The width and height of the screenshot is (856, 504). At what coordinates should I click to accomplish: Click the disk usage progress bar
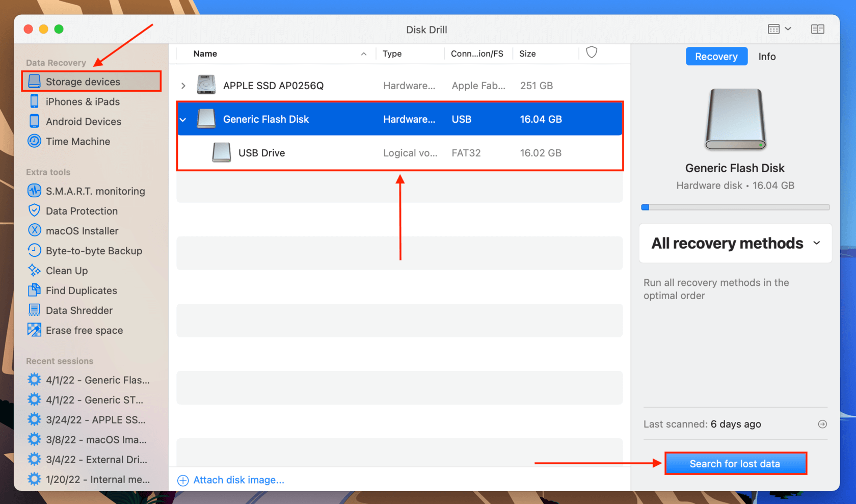[x=735, y=207]
